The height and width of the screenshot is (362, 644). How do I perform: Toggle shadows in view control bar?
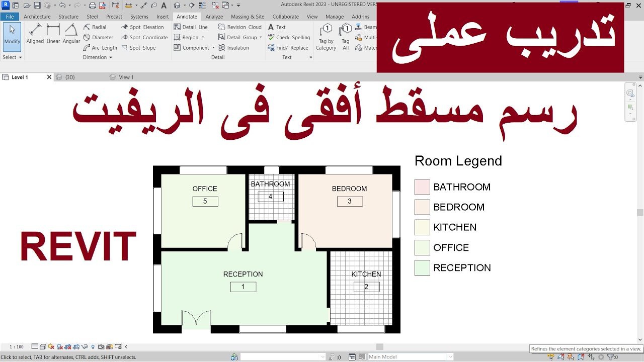click(59, 346)
